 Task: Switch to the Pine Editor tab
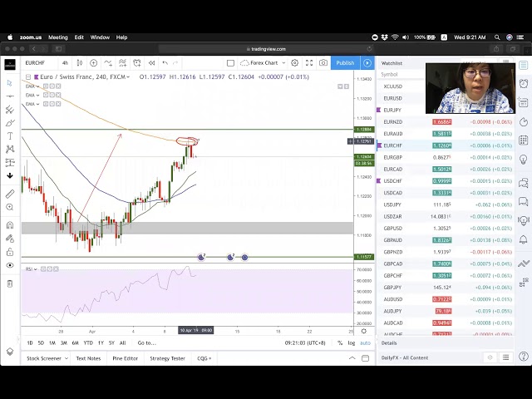(124, 358)
